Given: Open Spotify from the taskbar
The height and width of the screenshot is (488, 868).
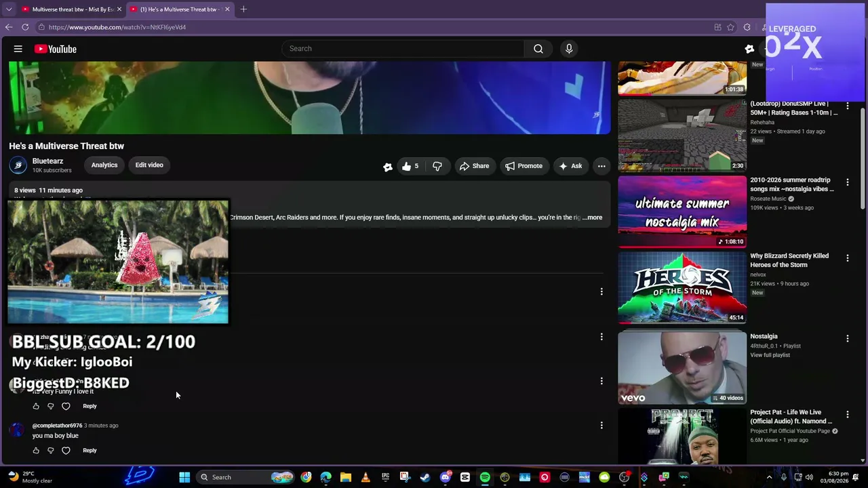Looking at the screenshot, I should (485, 477).
